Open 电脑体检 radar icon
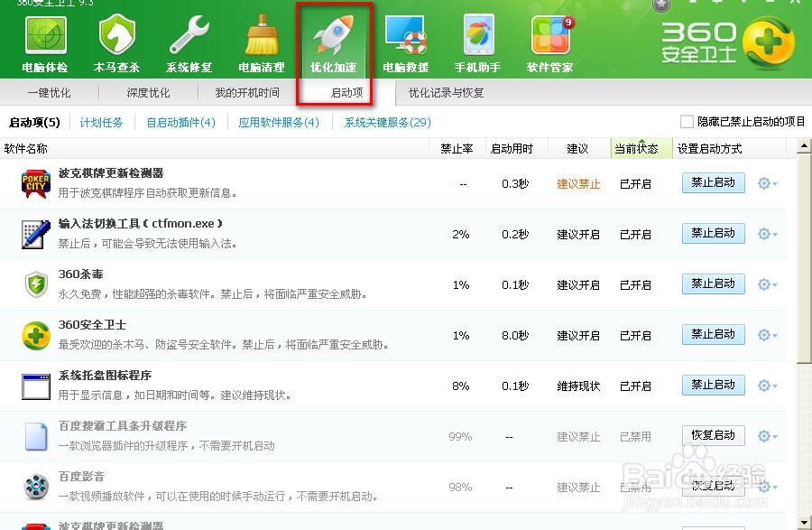 coord(46,35)
